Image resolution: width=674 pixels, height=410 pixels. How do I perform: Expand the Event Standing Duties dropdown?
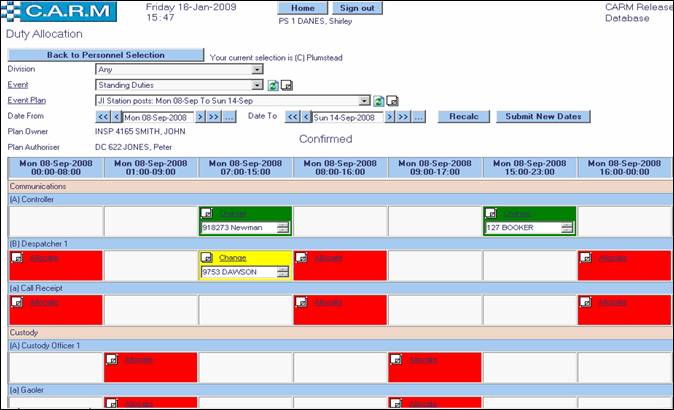[257, 86]
